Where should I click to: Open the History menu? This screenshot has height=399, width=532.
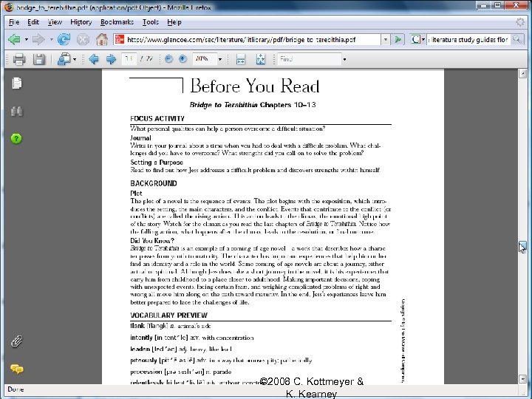pos(81,22)
